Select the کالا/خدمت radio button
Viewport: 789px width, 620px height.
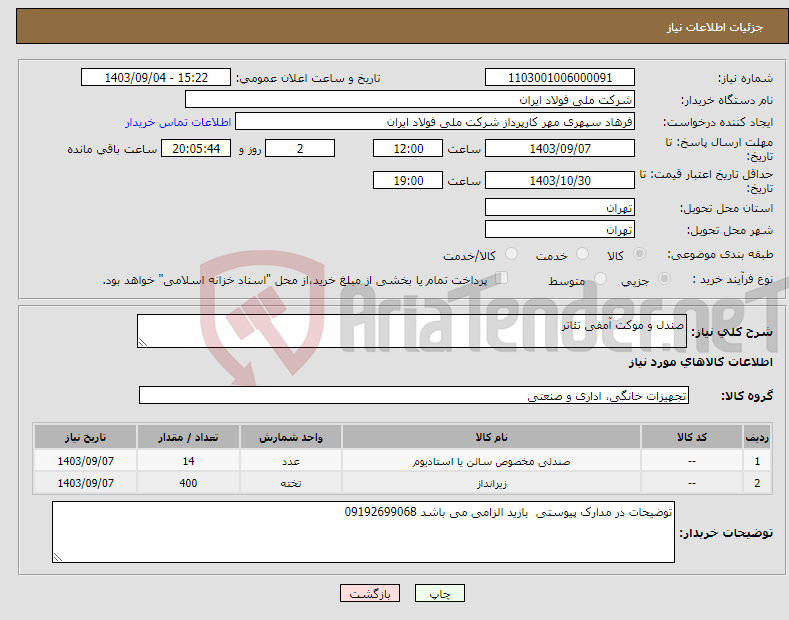click(x=511, y=254)
